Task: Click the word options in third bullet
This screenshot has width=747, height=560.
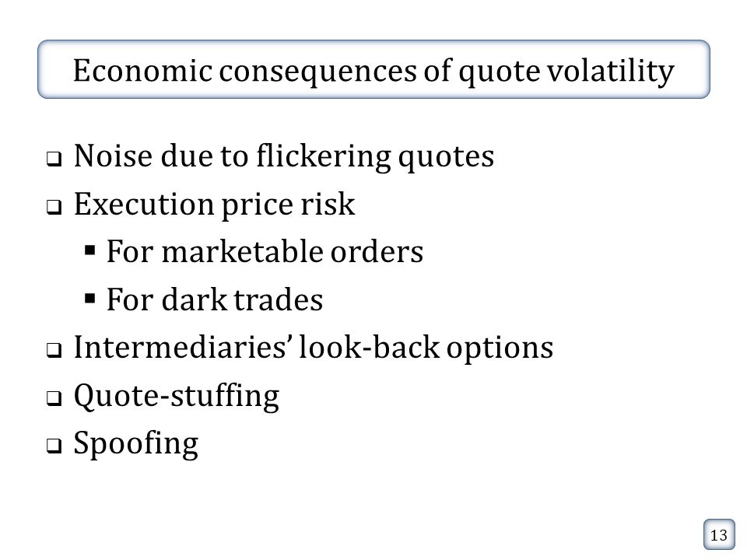Action: point(500,348)
